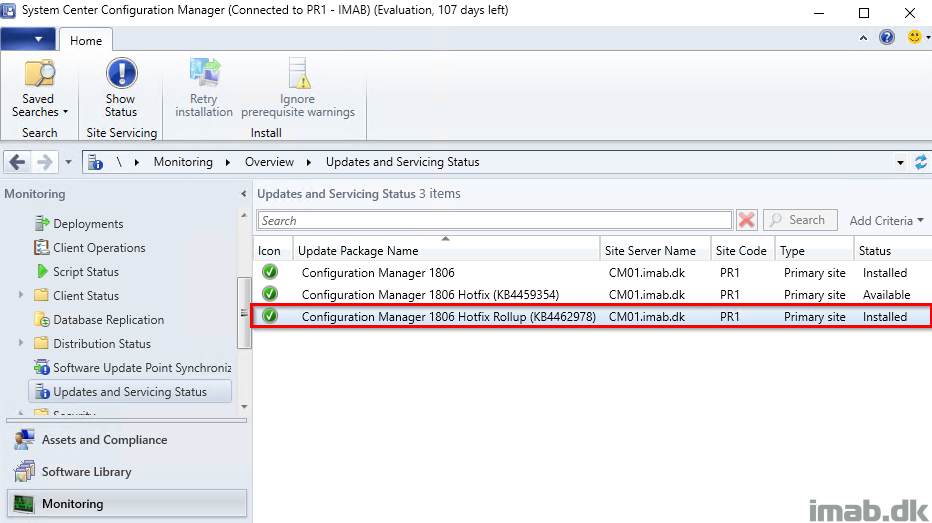
Task: Open the Saved Searches dropdown
Action: point(39,89)
